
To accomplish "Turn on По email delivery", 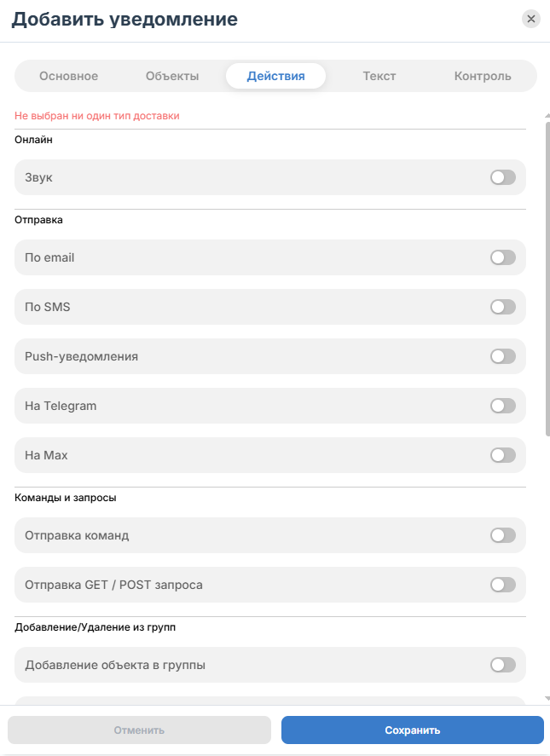I will point(503,257).
